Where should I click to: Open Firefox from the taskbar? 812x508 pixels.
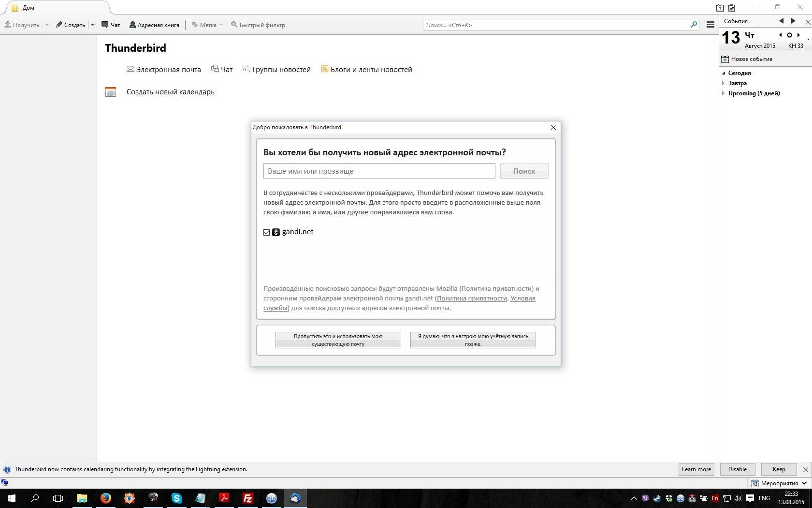(106, 498)
